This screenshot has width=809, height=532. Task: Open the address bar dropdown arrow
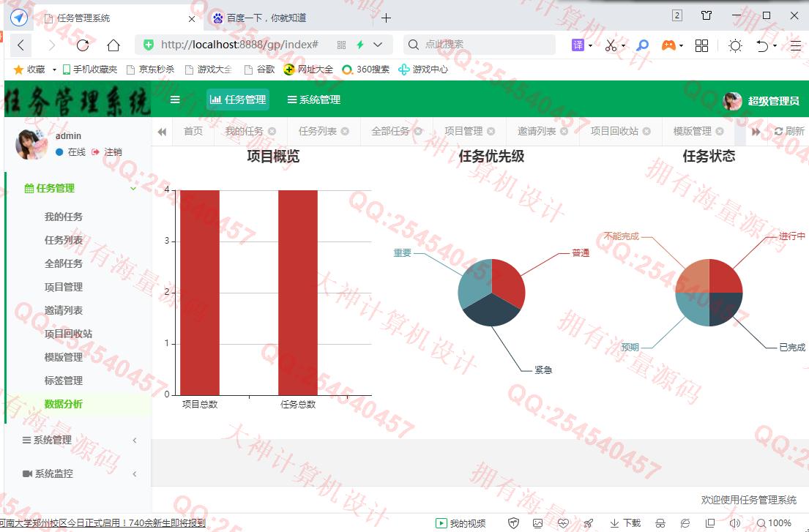pos(378,45)
